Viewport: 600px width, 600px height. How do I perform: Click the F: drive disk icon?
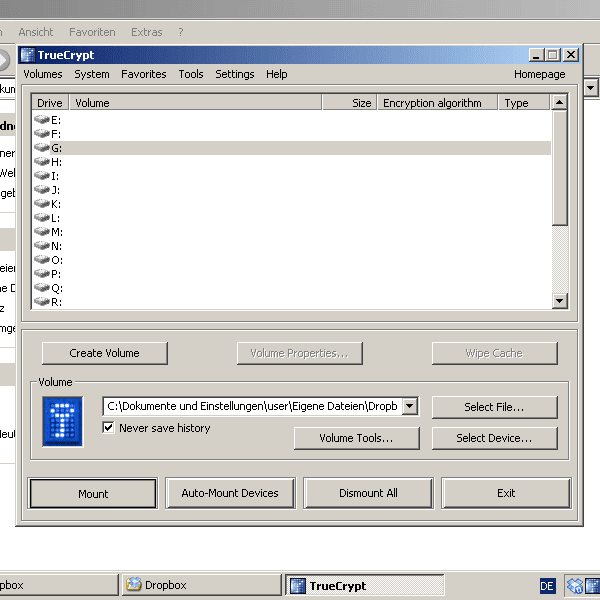[x=42, y=134]
